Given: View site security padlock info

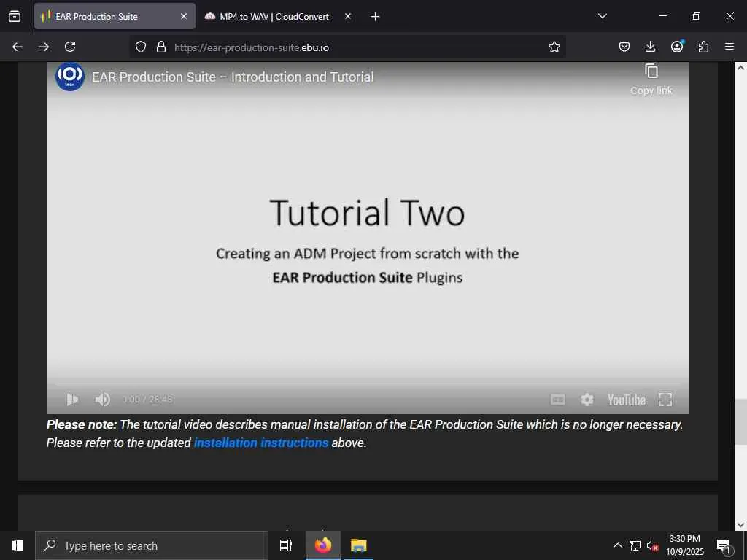Looking at the screenshot, I should 161,47.
